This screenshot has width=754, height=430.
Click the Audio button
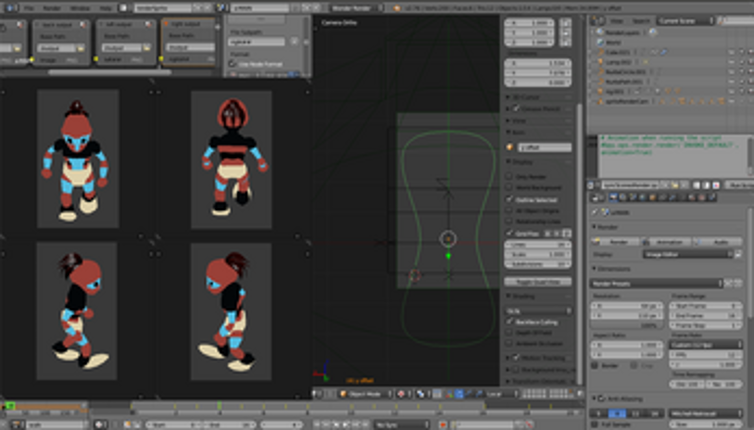[x=716, y=241]
